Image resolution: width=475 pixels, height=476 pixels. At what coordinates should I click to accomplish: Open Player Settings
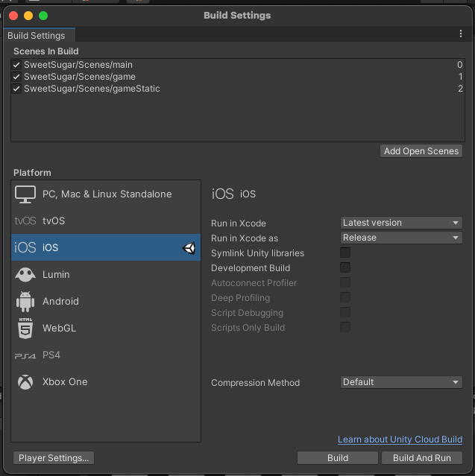pos(54,458)
